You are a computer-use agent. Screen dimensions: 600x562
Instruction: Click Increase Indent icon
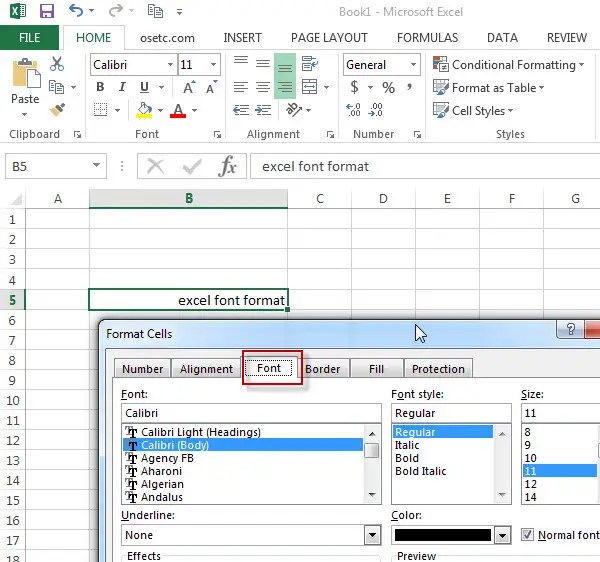tap(263, 110)
